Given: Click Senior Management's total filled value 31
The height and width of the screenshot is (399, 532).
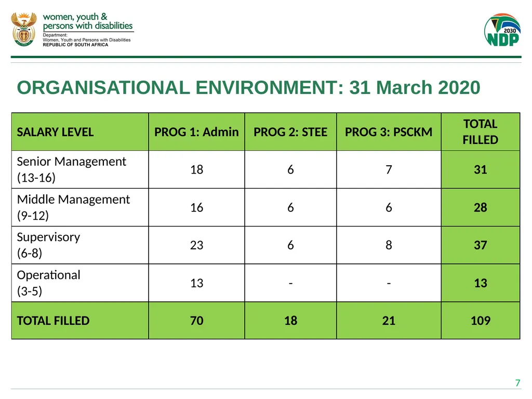Looking at the screenshot, I should pos(481,169).
